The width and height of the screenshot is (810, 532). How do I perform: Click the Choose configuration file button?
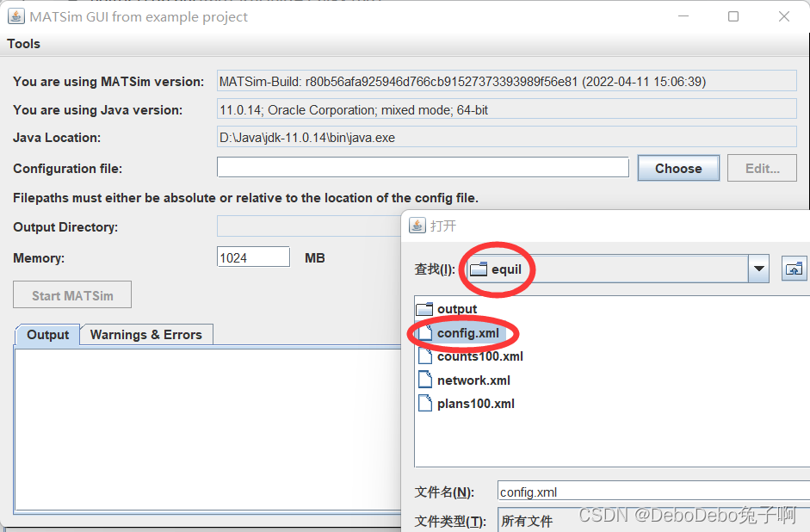pos(678,169)
